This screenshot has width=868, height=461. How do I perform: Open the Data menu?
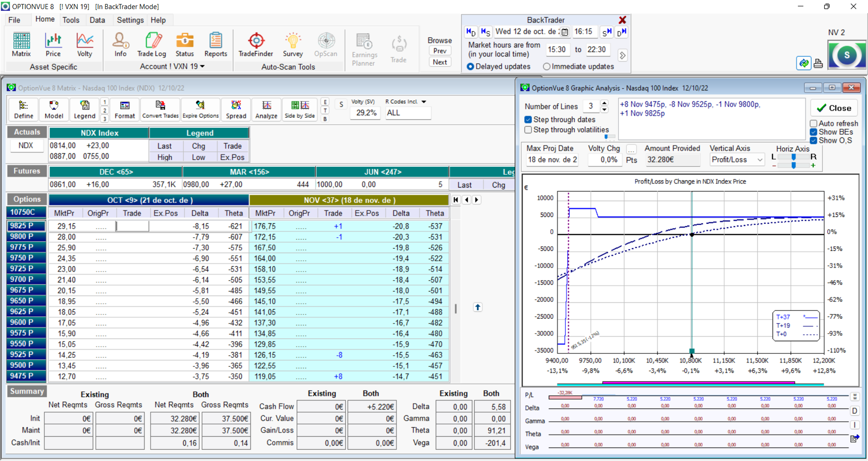[x=97, y=20]
